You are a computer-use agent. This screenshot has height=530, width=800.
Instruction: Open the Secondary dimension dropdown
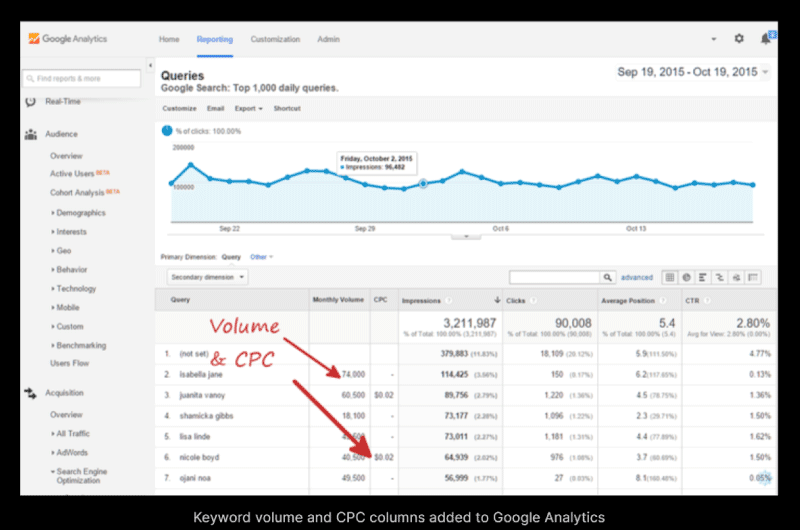[x=207, y=277]
